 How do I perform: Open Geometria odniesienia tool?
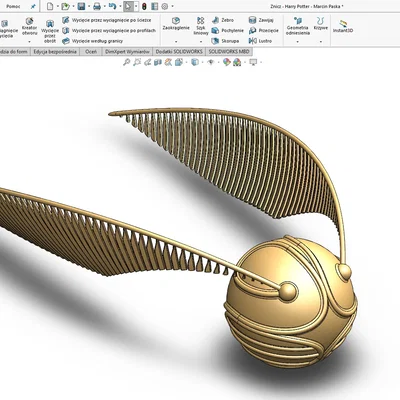(298, 26)
